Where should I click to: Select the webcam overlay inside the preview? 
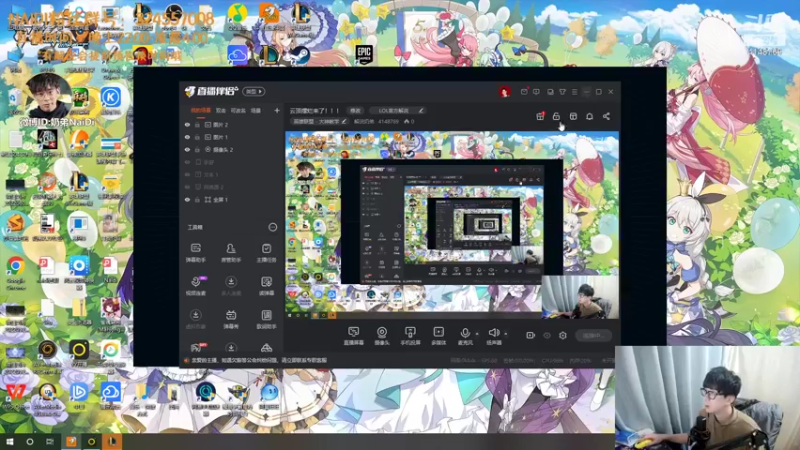tap(581, 297)
